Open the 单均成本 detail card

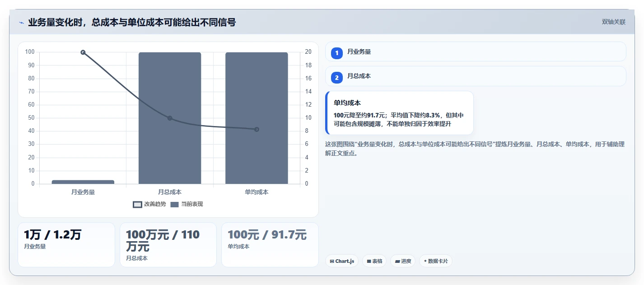tap(399, 113)
